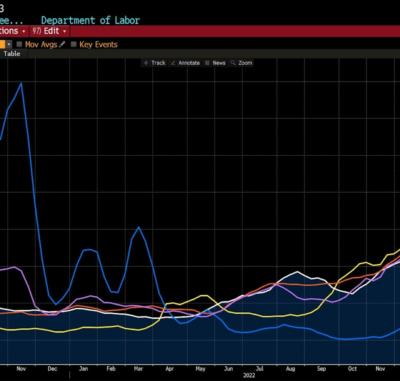
Task: Show News overlay on chart
Action: click(x=215, y=63)
